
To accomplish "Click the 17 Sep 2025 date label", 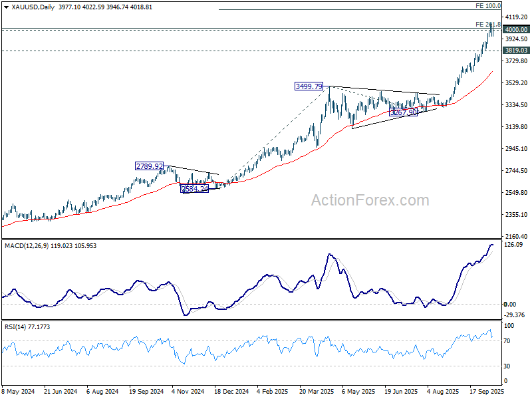I will pyautogui.click(x=487, y=392).
